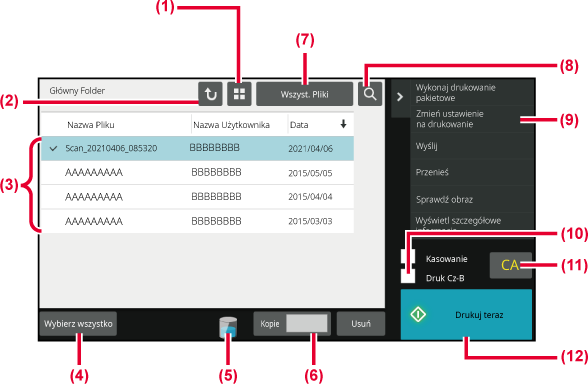Click the Nazwa Pliku column header
Screen dimensions: 588x384
point(91,125)
